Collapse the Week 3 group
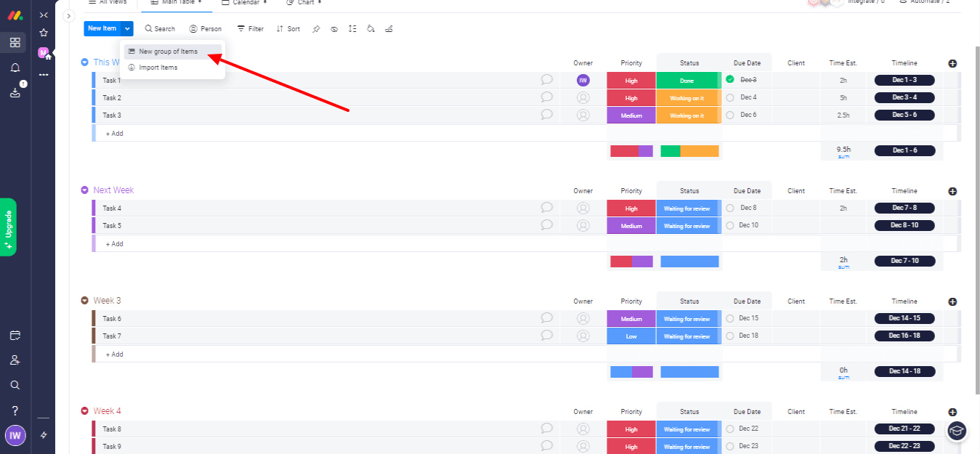This screenshot has height=454, width=980. pyautogui.click(x=84, y=301)
